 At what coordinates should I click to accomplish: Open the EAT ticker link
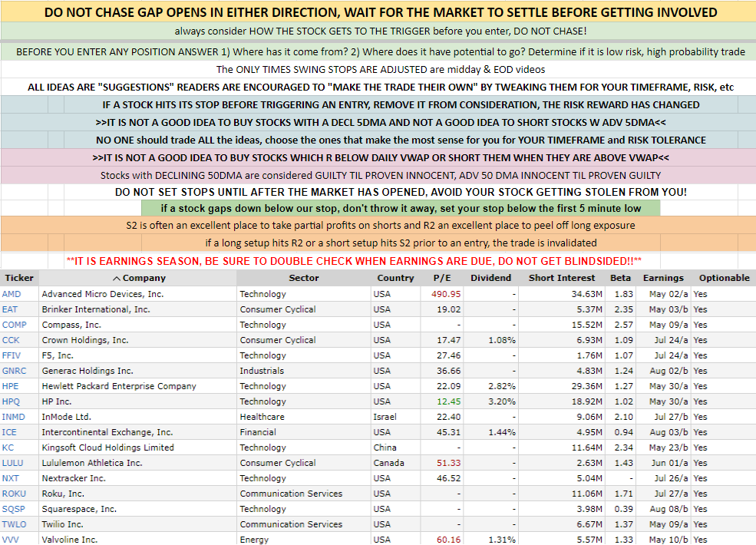(10, 309)
